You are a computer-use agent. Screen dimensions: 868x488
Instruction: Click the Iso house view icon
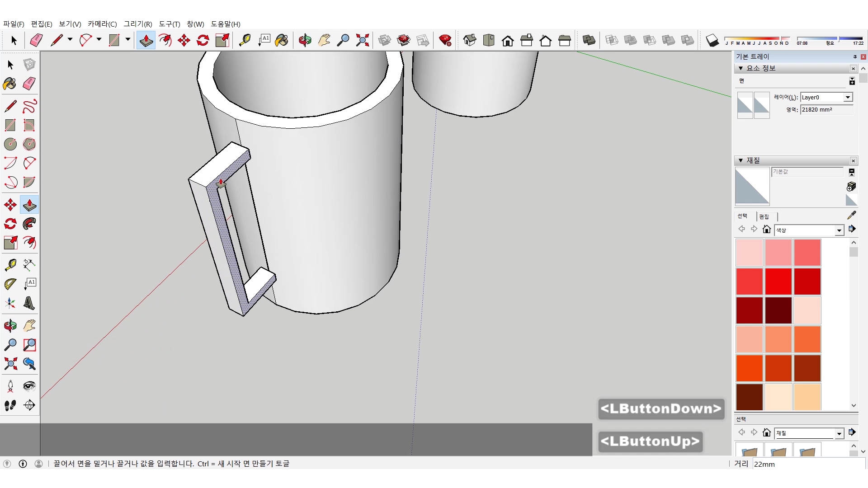[470, 40]
